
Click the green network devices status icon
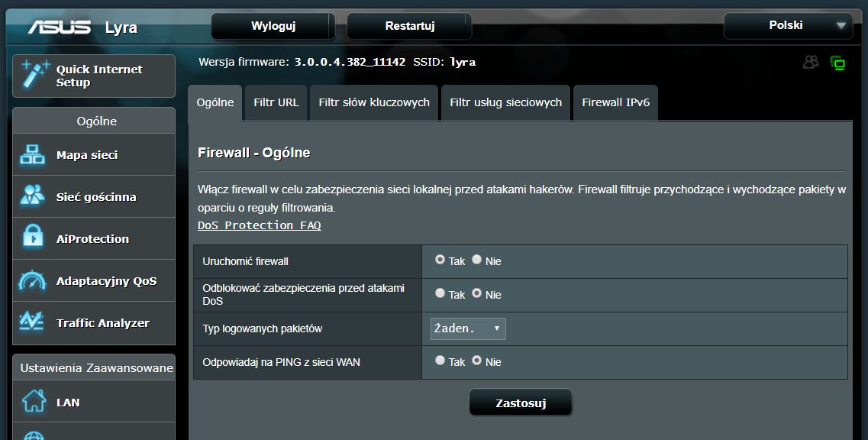(x=837, y=63)
